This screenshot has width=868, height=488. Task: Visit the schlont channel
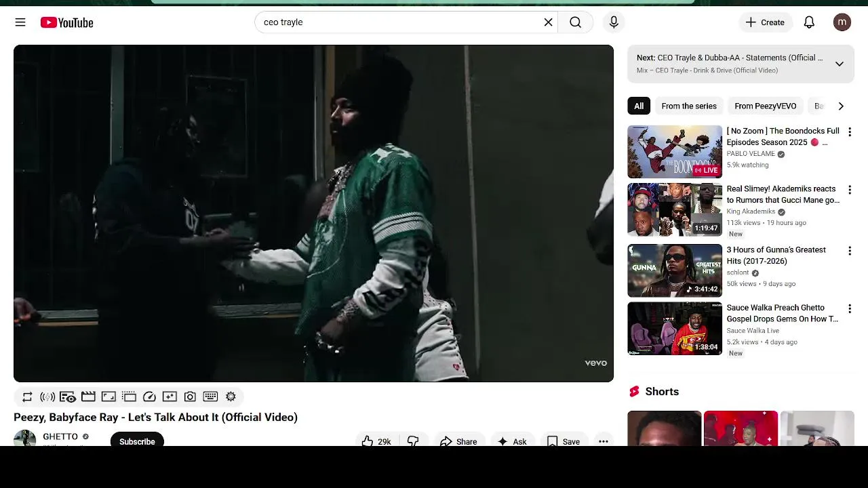pos(738,272)
